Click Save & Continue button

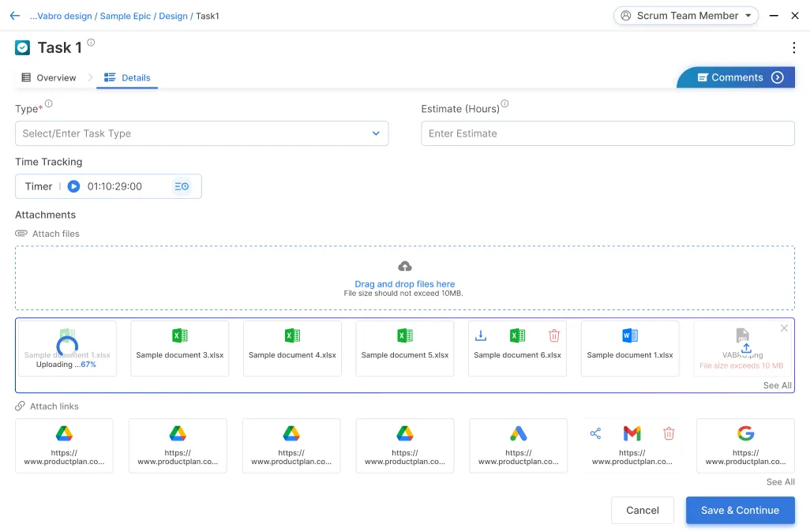pyautogui.click(x=740, y=510)
